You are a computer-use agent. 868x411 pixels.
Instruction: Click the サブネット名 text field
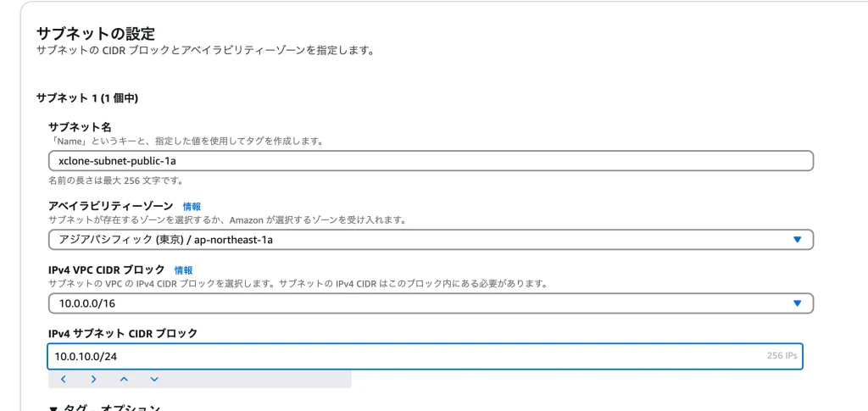pos(431,161)
